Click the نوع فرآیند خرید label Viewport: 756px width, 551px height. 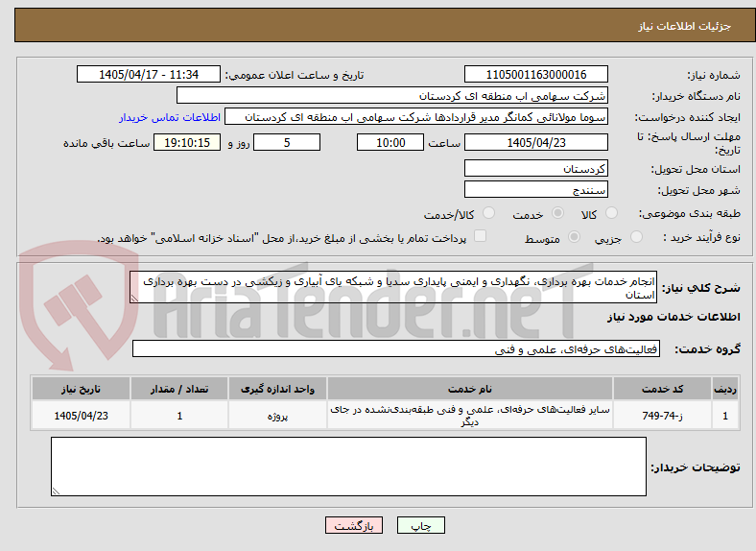(x=701, y=237)
